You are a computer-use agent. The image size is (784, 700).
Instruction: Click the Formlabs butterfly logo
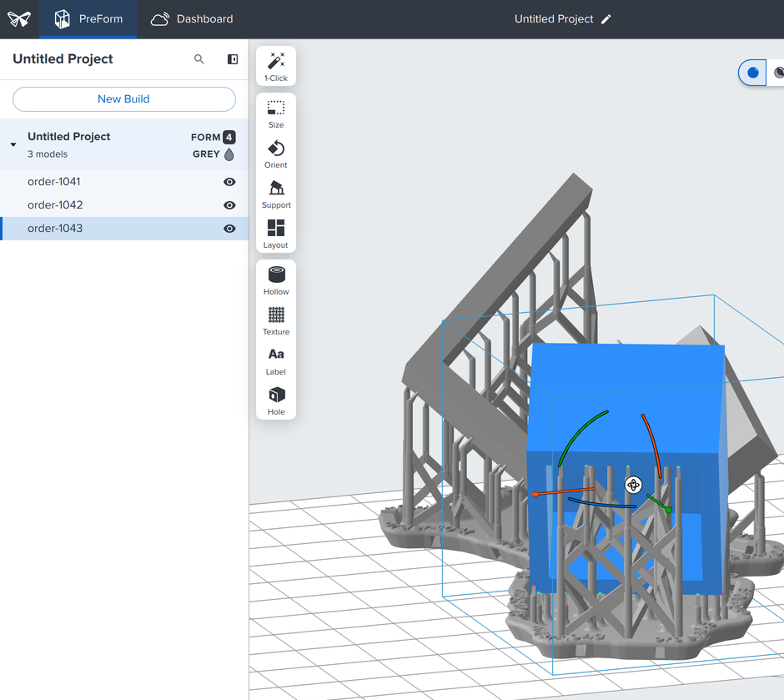pyautogui.click(x=19, y=19)
